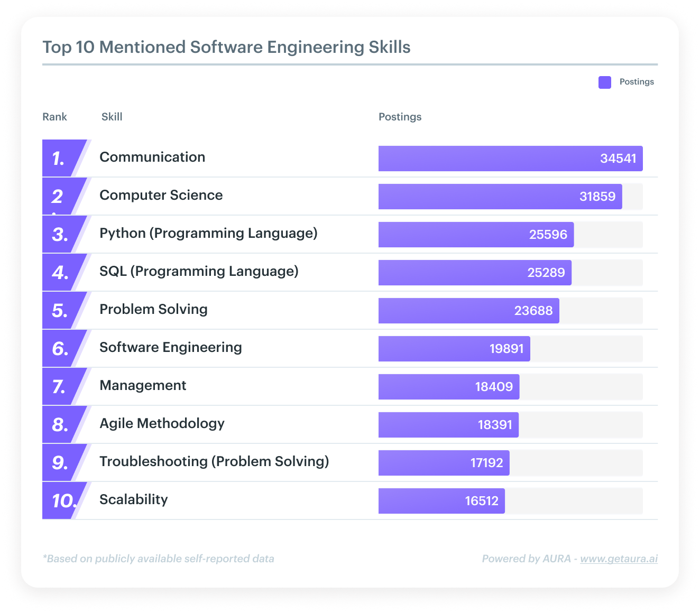This screenshot has height=613, width=700.
Task: Select the Scalability skill label
Action: click(x=133, y=499)
